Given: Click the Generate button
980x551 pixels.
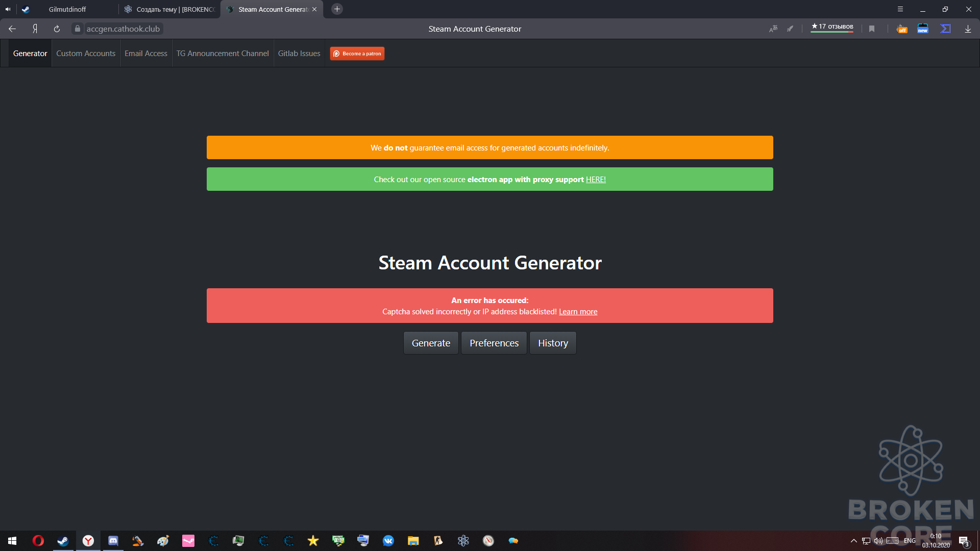Looking at the screenshot, I should click(431, 343).
